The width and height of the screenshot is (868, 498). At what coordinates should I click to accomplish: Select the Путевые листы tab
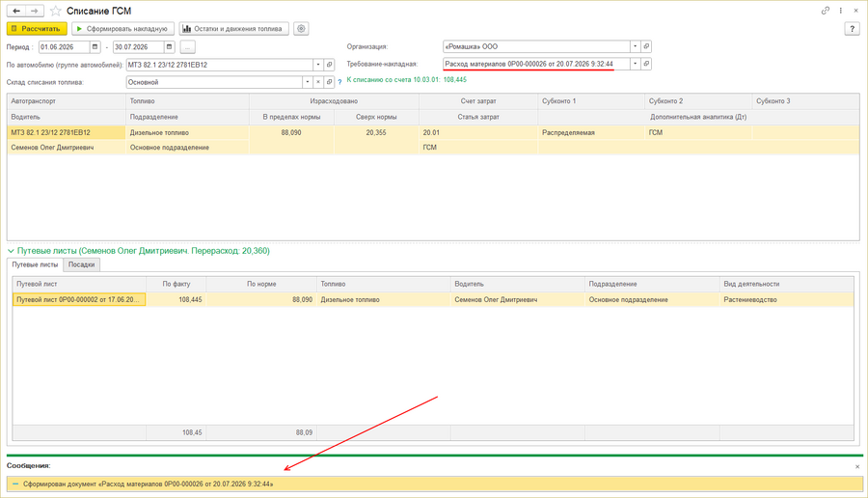(x=35, y=264)
